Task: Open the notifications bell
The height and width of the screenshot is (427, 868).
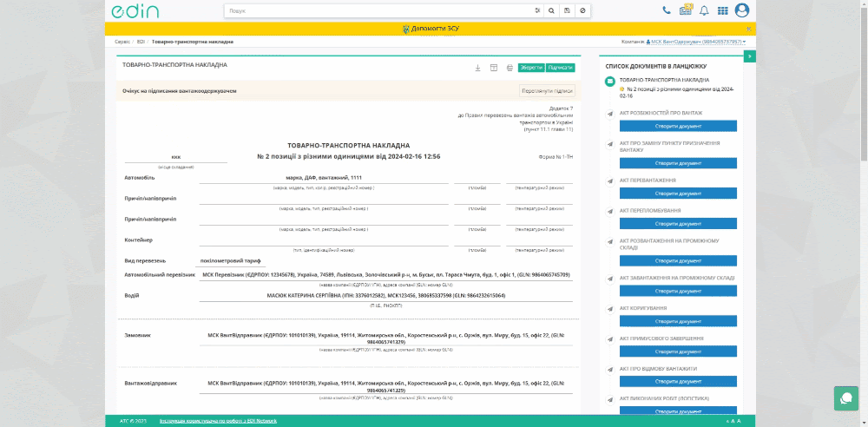Action: click(x=704, y=10)
